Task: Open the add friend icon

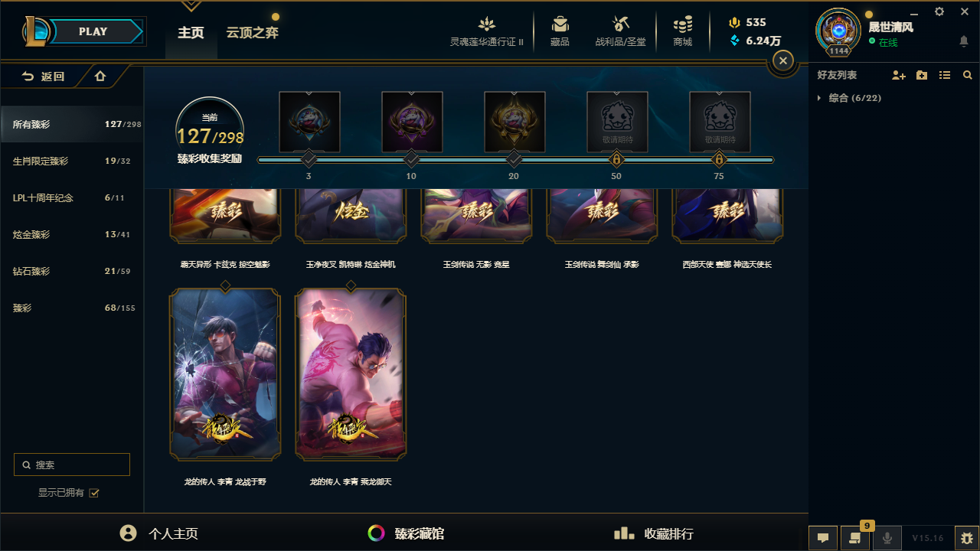Action: pyautogui.click(x=899, y=75)
